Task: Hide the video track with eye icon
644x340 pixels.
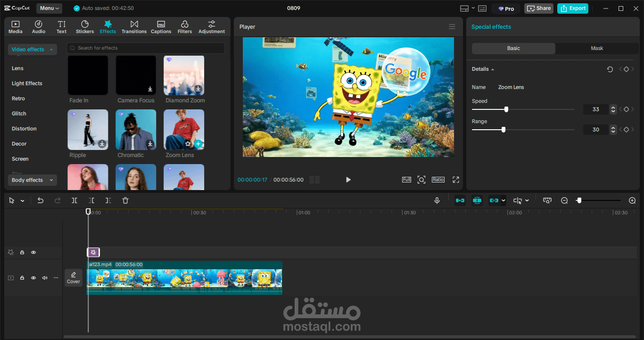Action: [33, 278]
